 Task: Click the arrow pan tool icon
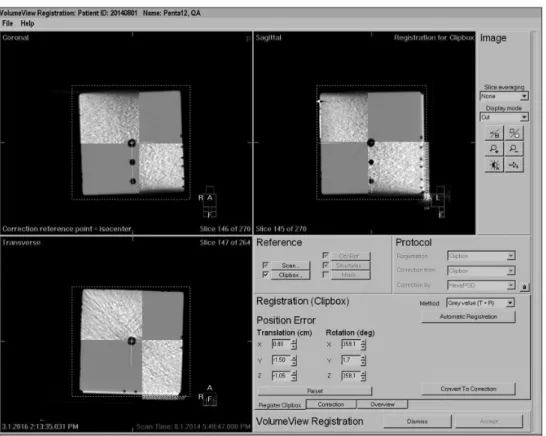tap(514, 165)
